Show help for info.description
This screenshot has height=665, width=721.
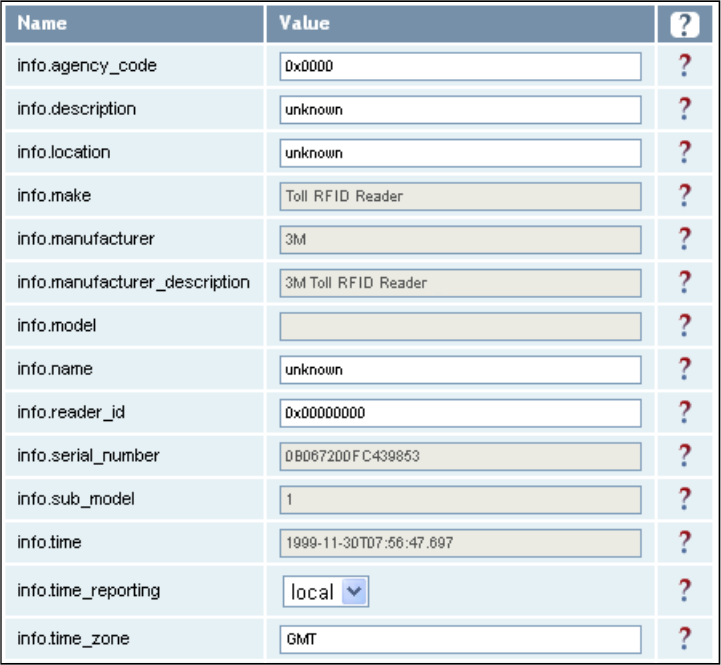(685, 109)
